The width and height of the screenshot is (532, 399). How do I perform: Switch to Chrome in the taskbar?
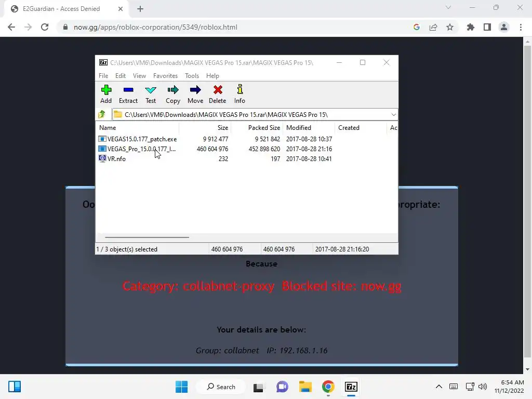click(328, 387)
